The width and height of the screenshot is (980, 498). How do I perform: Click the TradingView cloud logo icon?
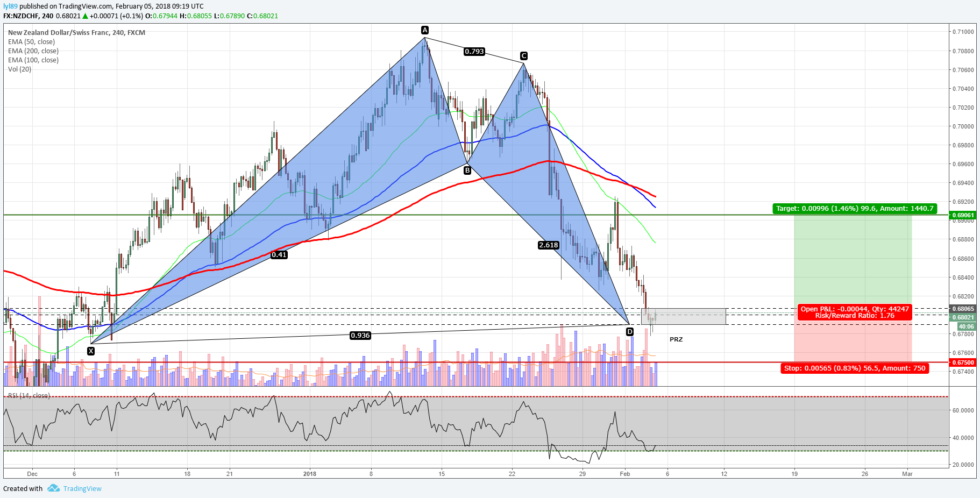coord(53,488)
